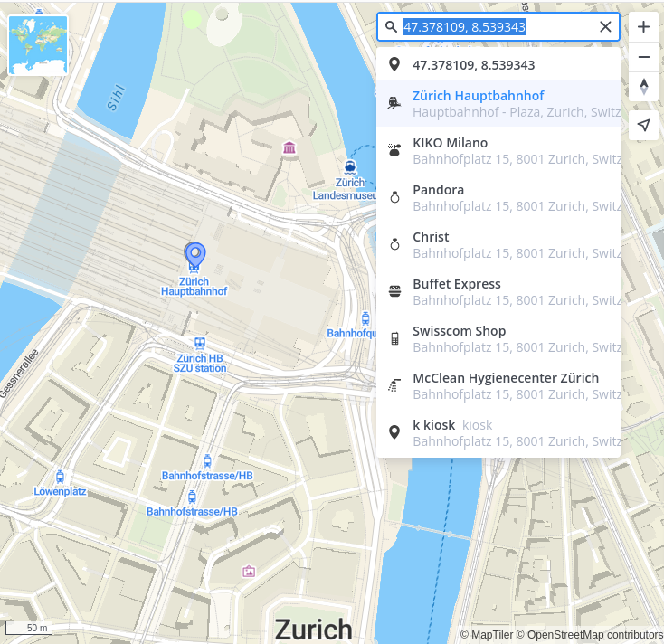Click the search magnifier icon
Screen dimensions: 664x644
click(x=391, y=27)
